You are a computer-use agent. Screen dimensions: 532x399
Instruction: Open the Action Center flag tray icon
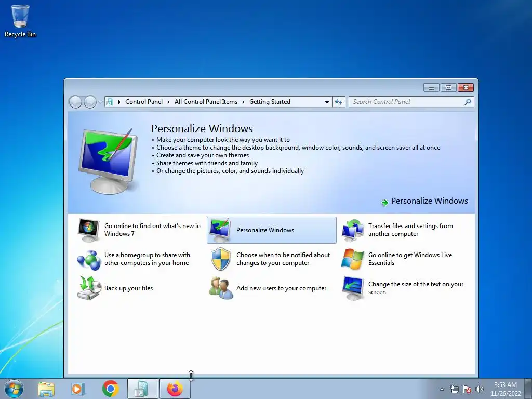click(x=467, y=389)
